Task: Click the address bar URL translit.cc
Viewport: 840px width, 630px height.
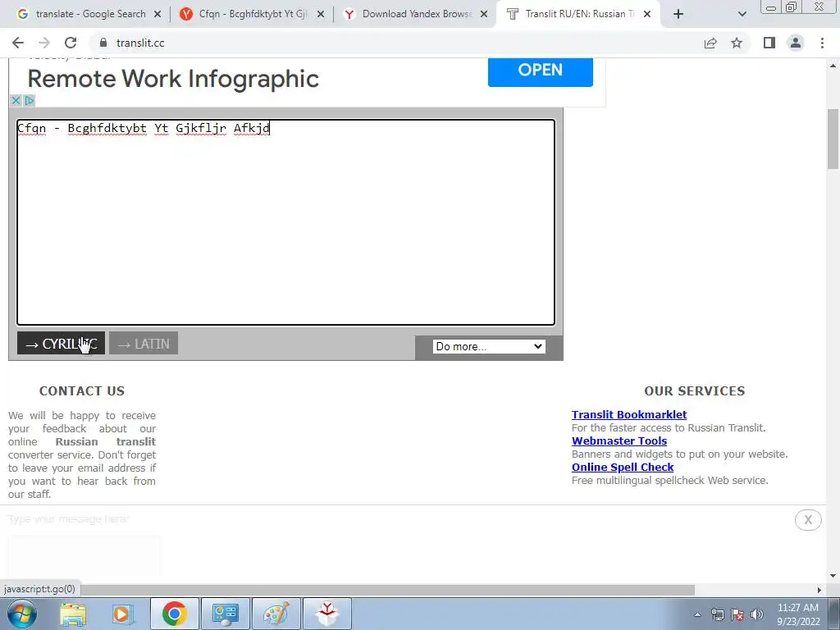Action: tap(140, 43)
